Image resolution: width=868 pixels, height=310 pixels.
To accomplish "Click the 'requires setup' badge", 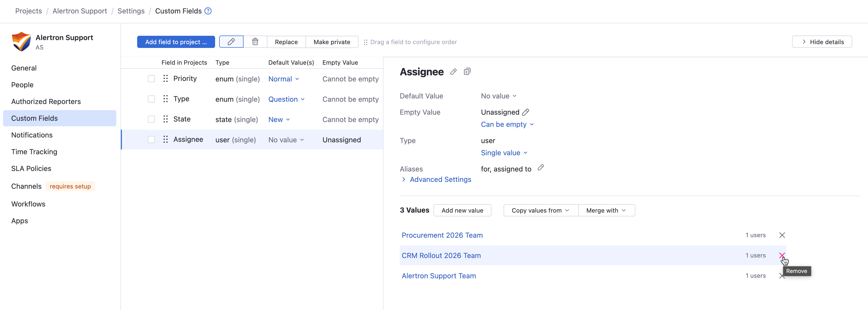I will [x=70, y=186].
